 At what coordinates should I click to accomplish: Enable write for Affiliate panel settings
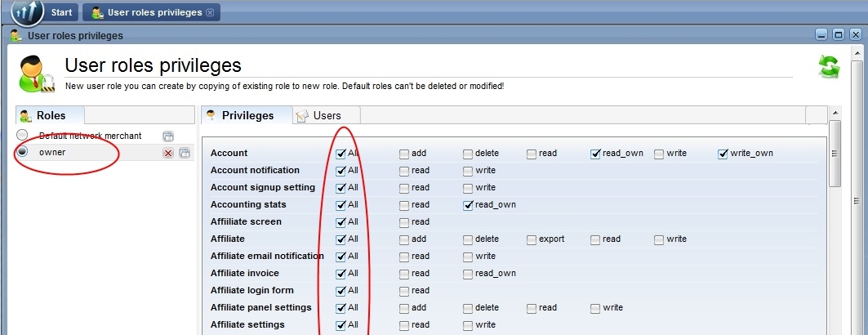coord(595,308)
